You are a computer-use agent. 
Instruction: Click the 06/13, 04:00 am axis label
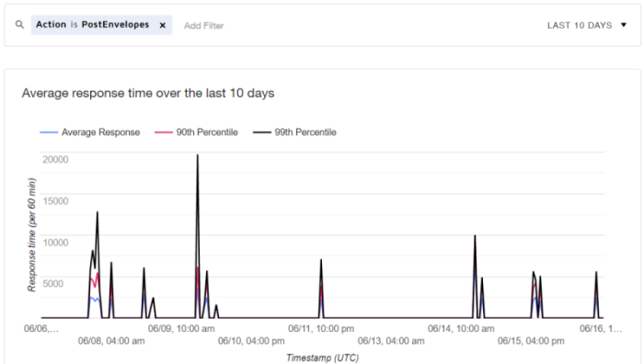coord(391,341)
